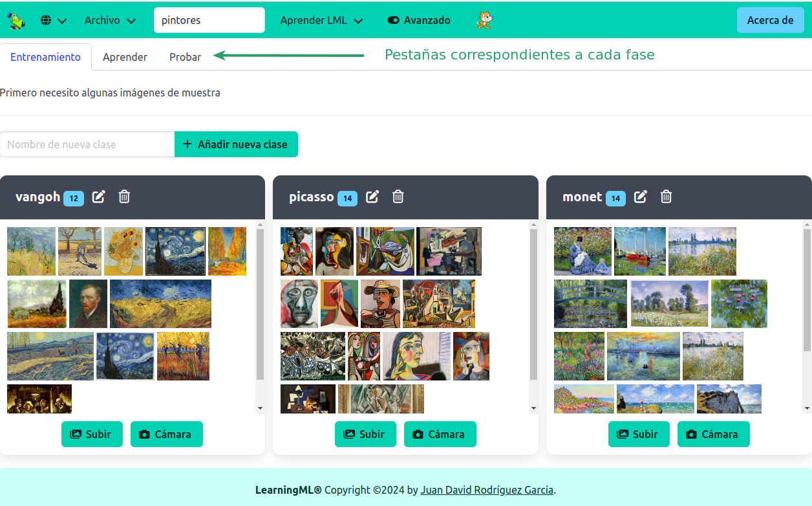
Task: Open the Aprender LML dropdown
Action: (321, 21)
